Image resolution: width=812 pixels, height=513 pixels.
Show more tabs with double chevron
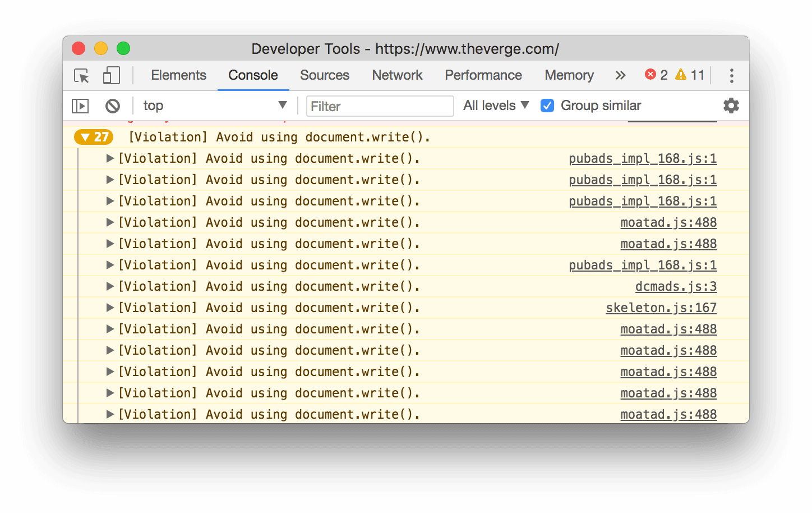pos(620,76)
